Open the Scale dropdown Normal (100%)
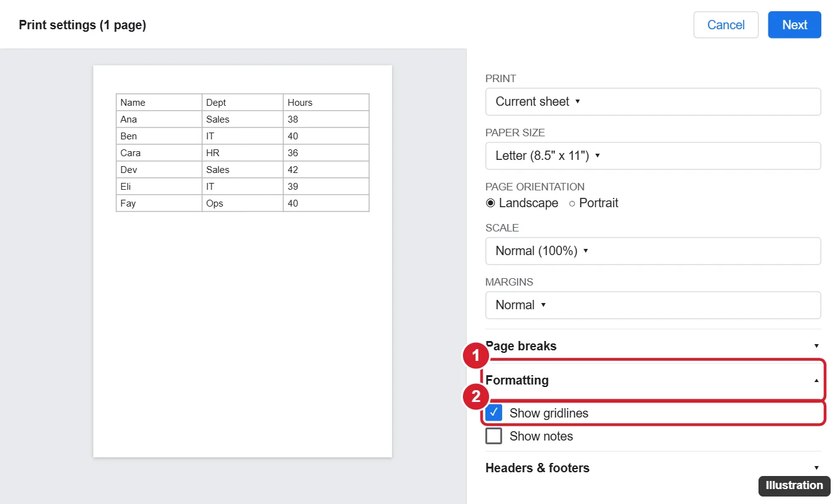 [653, 251]
